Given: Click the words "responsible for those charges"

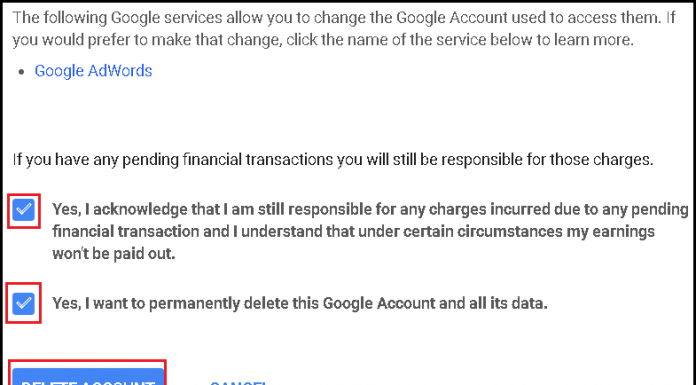Looking at the screenshot, I should pos(546,159).
